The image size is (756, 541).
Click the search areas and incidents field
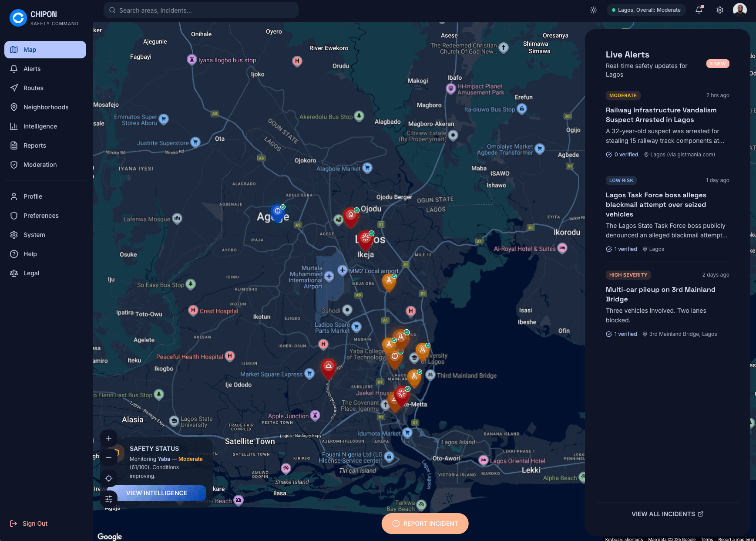click(x=200, y=10)
